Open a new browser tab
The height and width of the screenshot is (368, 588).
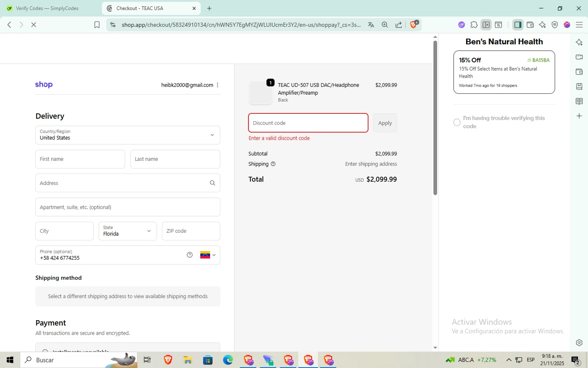[209, 8]
